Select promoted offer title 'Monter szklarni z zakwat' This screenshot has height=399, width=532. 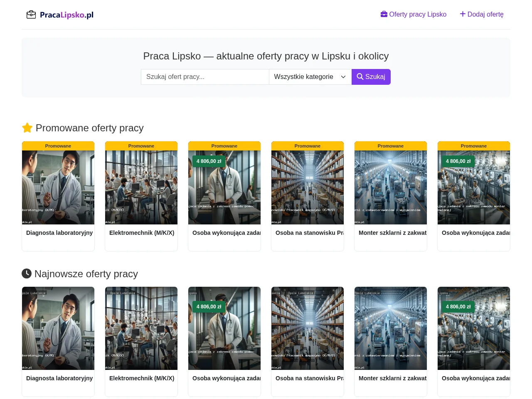393,233
